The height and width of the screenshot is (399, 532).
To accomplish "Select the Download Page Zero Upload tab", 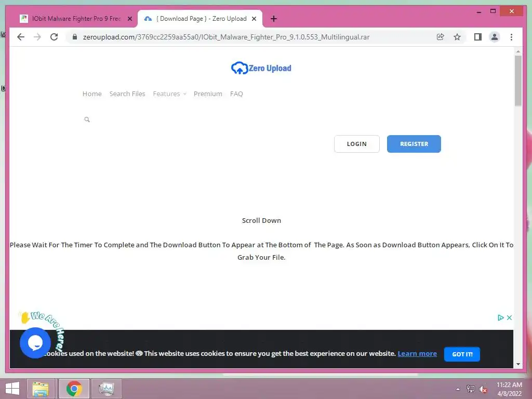I will point(200,19).
